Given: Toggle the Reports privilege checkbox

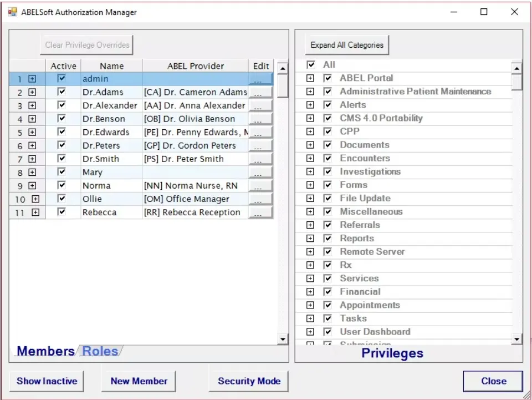Looking at the screenshot, I should pyautogui.click(x=328, y=238).
